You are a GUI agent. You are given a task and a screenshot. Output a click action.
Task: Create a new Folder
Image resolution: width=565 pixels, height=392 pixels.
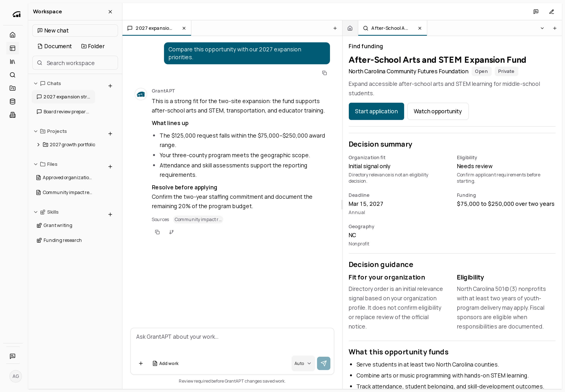click(x=93, y=46)
